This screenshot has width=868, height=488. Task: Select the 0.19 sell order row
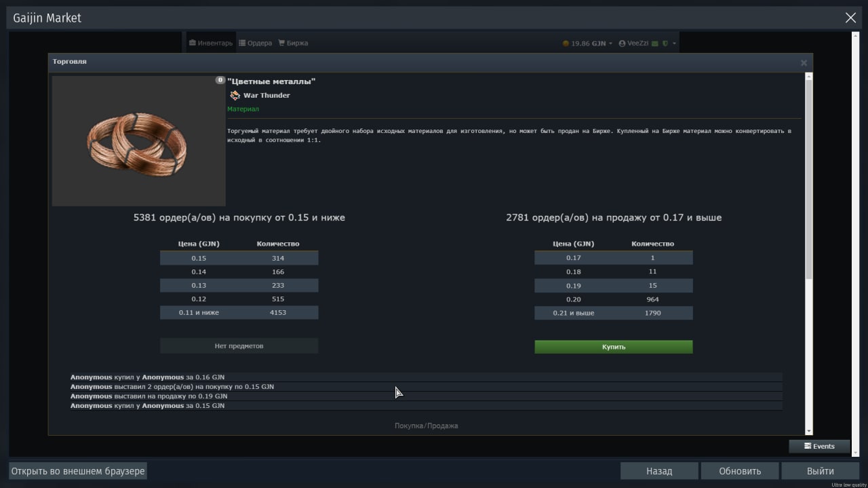tap(614, 285)
